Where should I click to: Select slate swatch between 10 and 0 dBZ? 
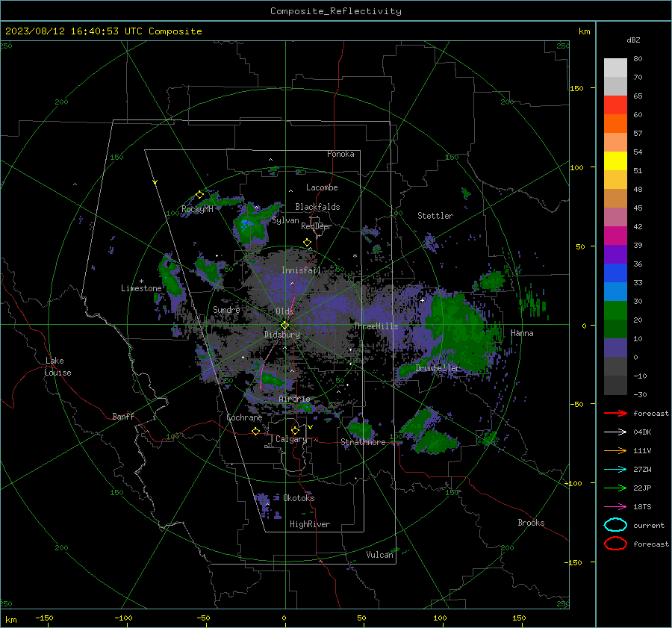(615, 348)
